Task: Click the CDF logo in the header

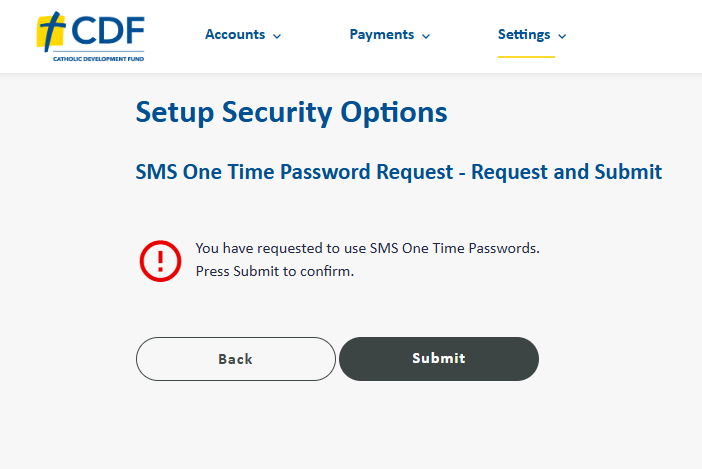Action: [90, 36]
